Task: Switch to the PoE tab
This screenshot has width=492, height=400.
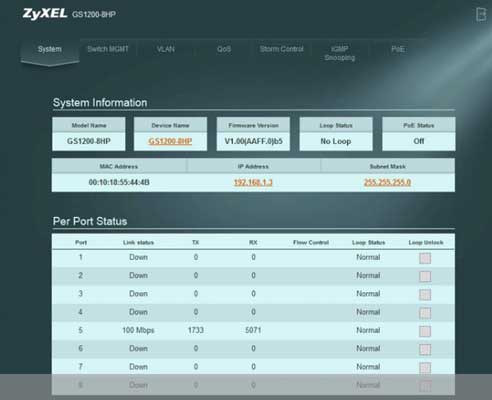Action: tap(398, 49)
